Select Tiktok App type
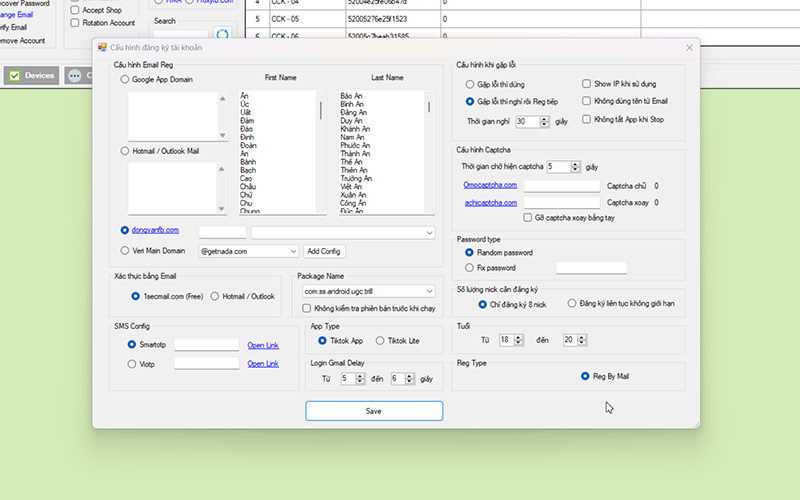 322,340
